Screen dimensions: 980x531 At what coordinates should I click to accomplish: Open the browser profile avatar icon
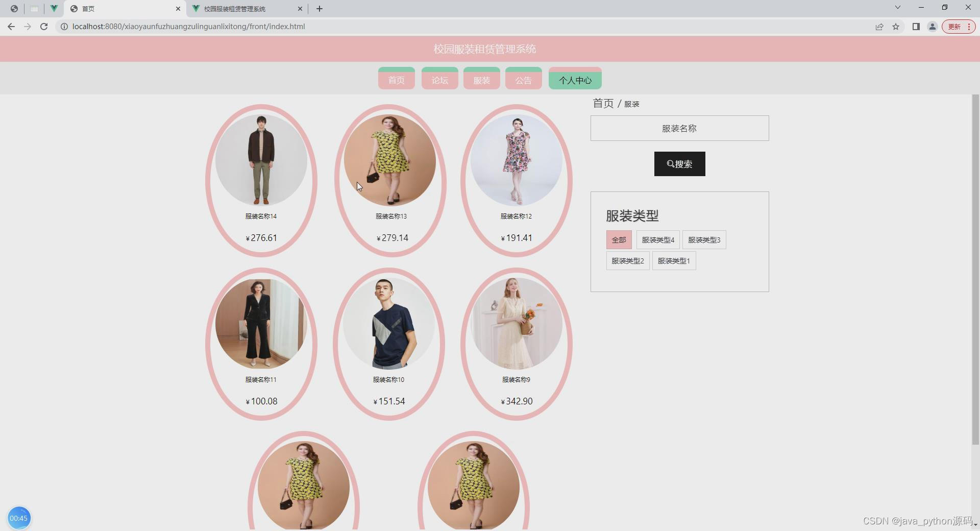click(933, 27)
